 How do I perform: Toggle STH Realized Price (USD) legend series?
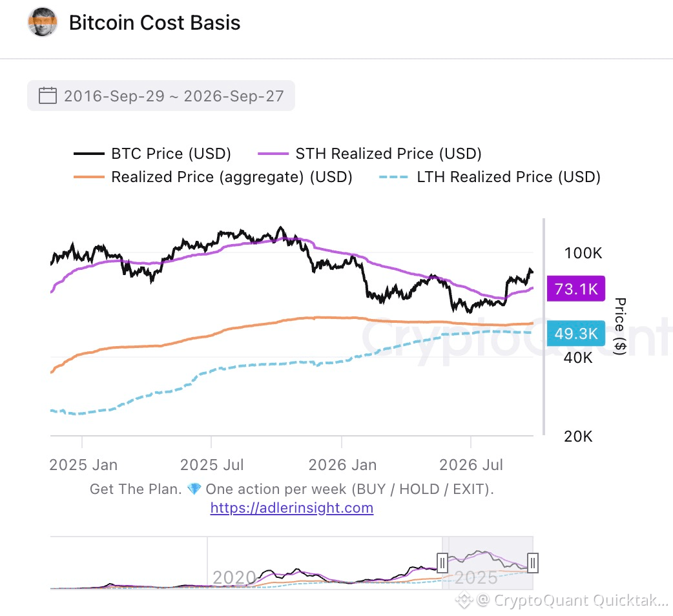369,154
